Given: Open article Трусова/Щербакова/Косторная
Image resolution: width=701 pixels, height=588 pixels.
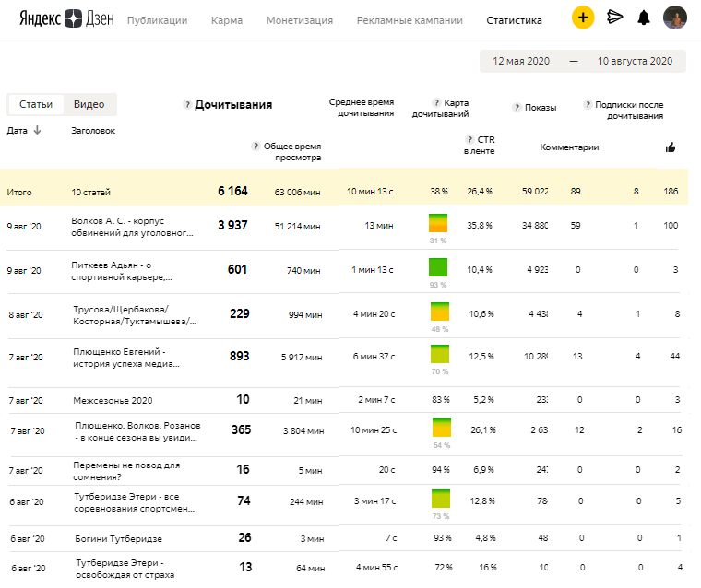Looking at the screenshot, I should 134,315.
